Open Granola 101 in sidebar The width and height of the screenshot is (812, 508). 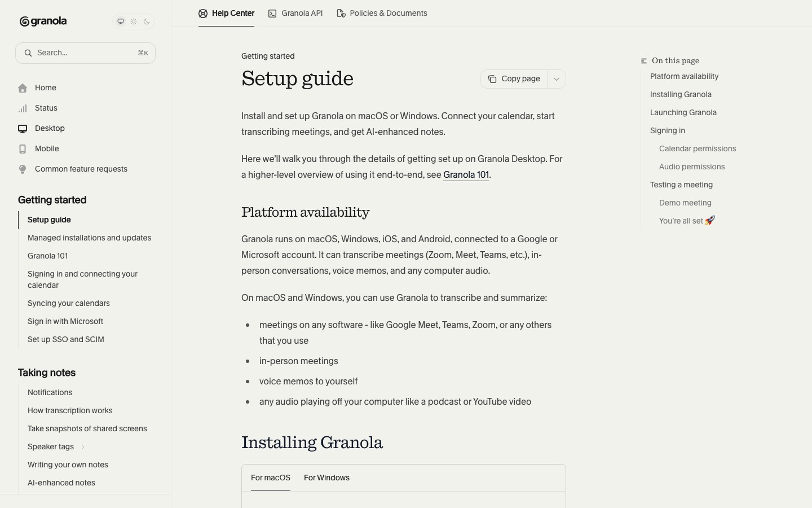pos(47,256)
